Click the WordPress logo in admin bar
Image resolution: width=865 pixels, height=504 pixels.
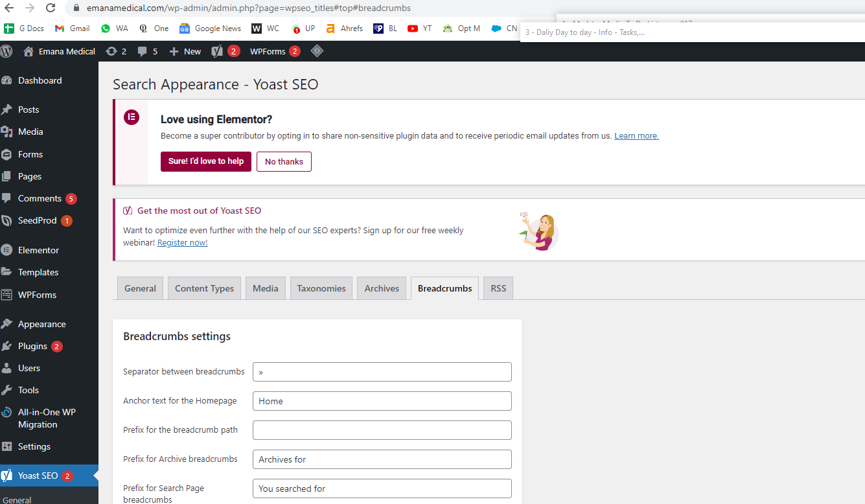pyautogui.click(x=6, y=51)
